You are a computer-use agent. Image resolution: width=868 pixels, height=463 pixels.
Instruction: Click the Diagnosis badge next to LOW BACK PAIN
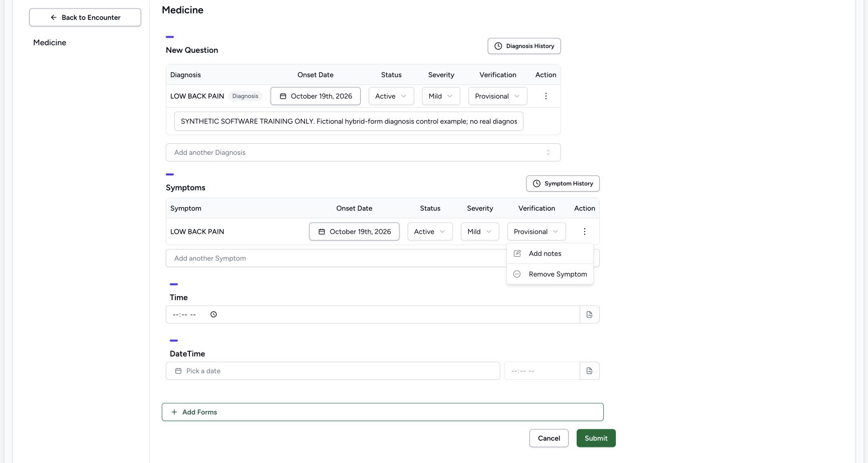pyautogui.click(x=245, y=96)
